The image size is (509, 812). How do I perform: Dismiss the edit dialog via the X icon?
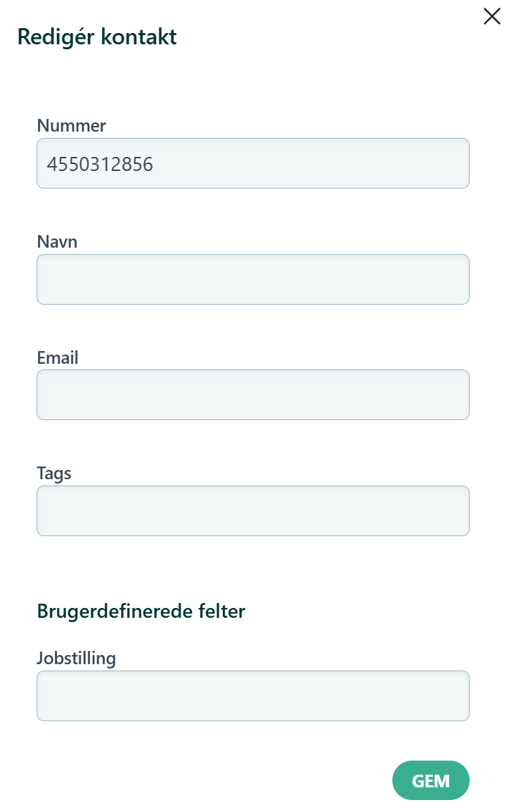click(x=491, y=16)
